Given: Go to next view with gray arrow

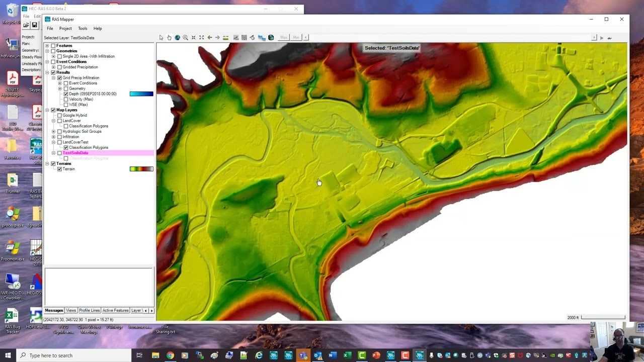Looking at the screenshot, I should click(x=217, y=38).
